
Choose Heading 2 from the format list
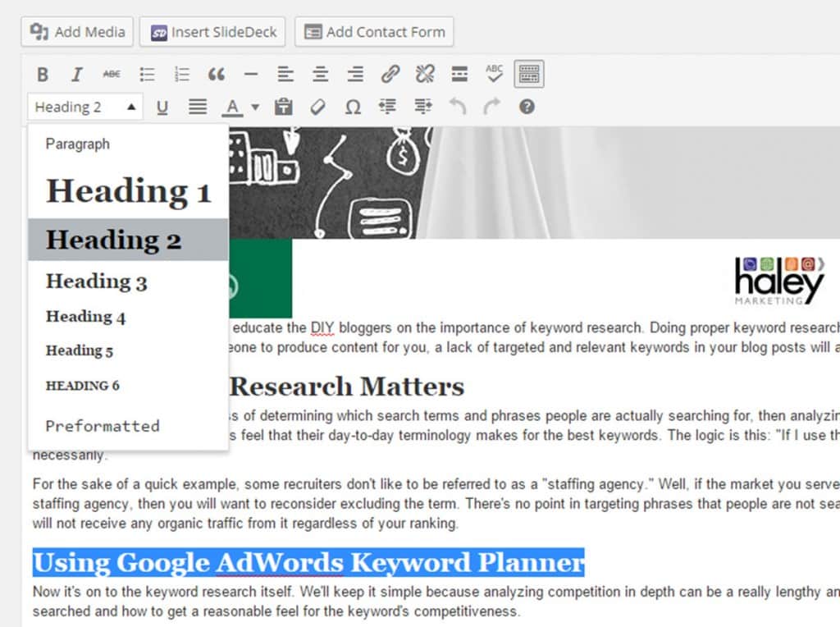click(x=128, y=240)
